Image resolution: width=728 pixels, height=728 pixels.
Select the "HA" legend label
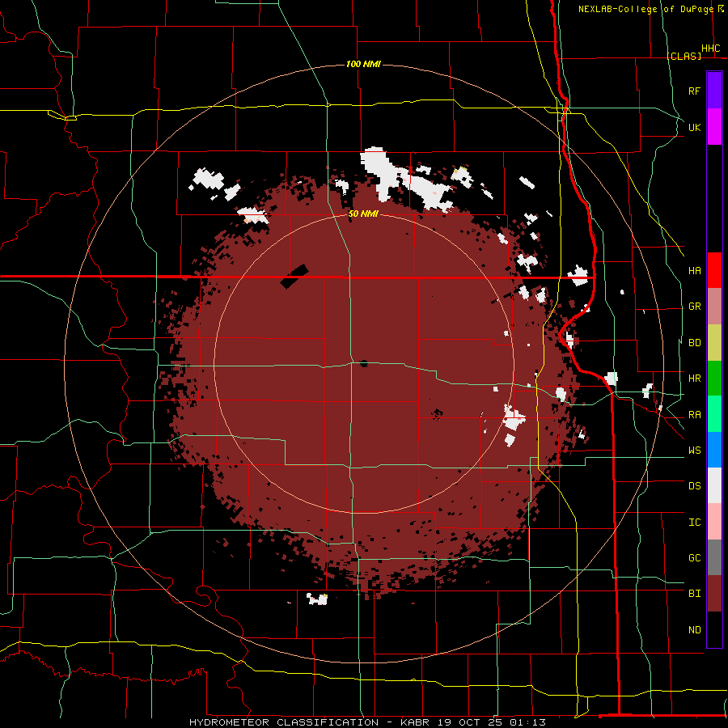tap(694, 271)
